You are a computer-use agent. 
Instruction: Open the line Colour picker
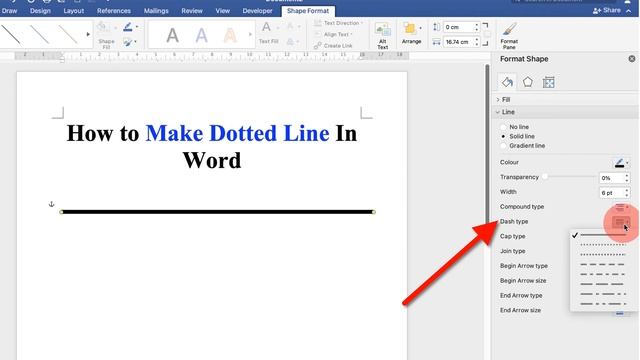(x=621, y=163)
